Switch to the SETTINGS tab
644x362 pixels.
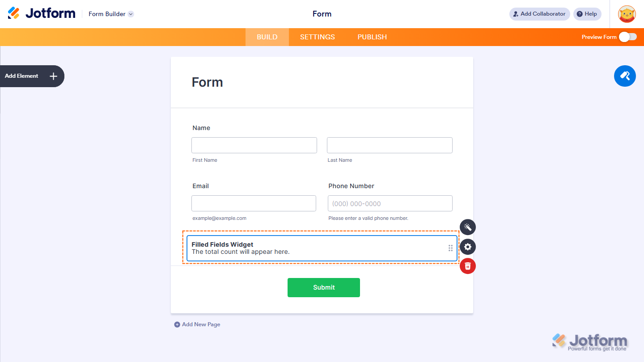317,37
